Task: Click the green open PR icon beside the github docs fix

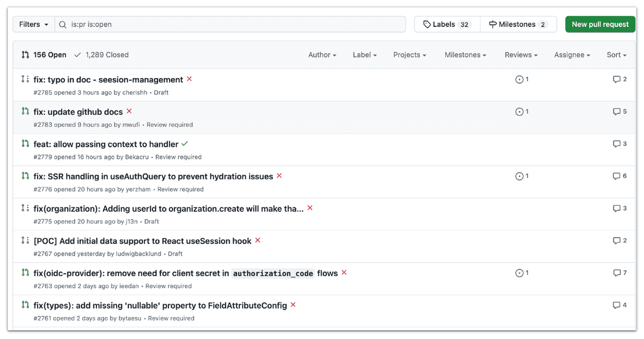Action: [x=25, y=112]
